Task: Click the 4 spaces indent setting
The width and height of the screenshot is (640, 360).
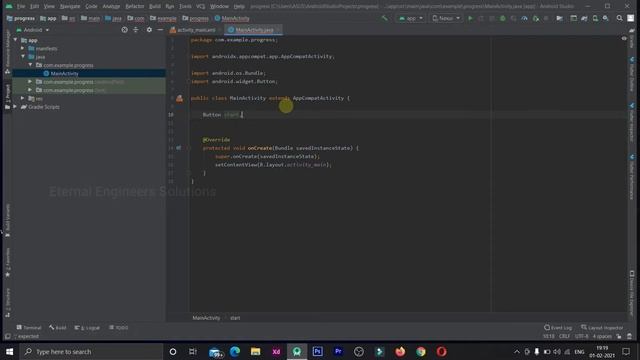Action: [x=602, y=336]
